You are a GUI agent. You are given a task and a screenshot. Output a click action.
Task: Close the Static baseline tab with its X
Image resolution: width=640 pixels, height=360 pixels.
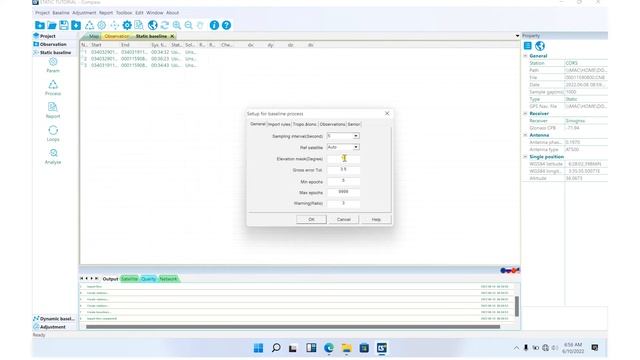(x=172, y=36)
